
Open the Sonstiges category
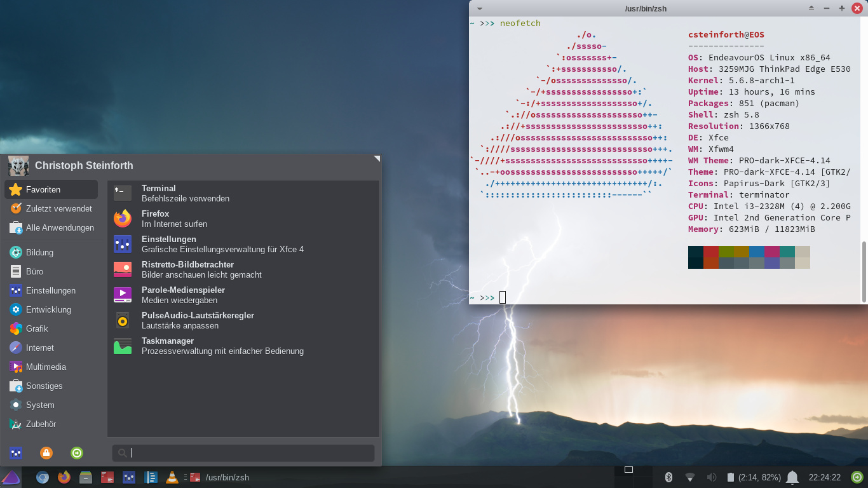pos(51,386)
